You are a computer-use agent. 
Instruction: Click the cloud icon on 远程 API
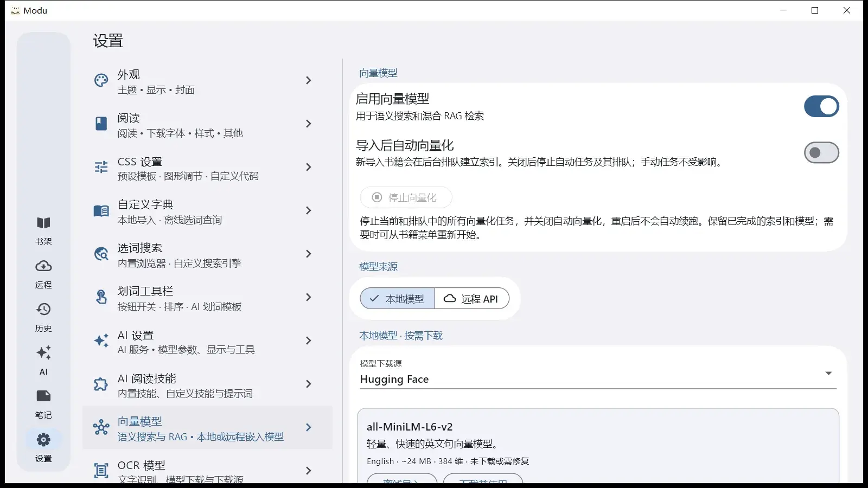point(450,298)
